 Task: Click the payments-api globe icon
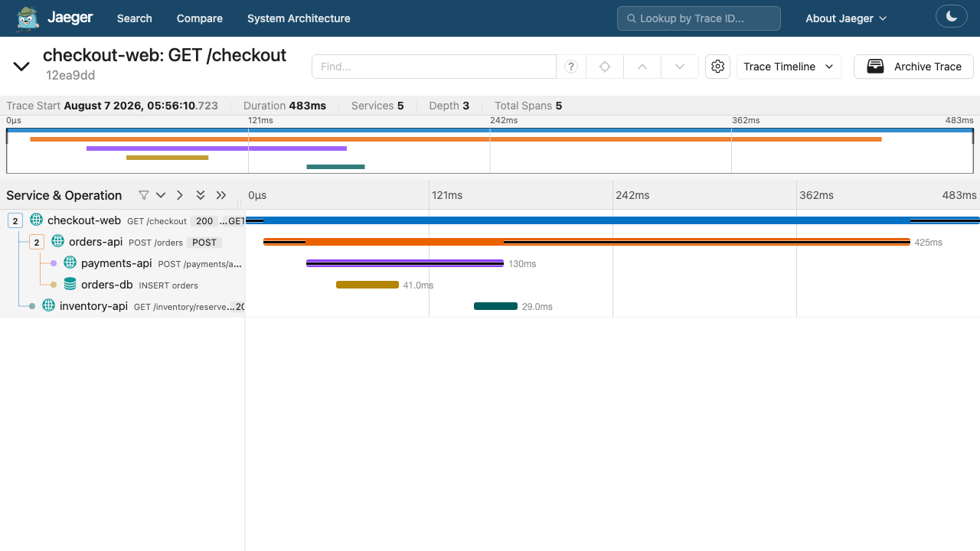(x=70, y=263)
